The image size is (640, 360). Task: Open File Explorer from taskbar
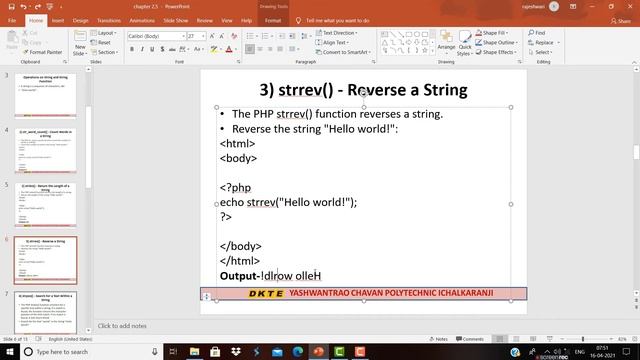click(195, 351)
